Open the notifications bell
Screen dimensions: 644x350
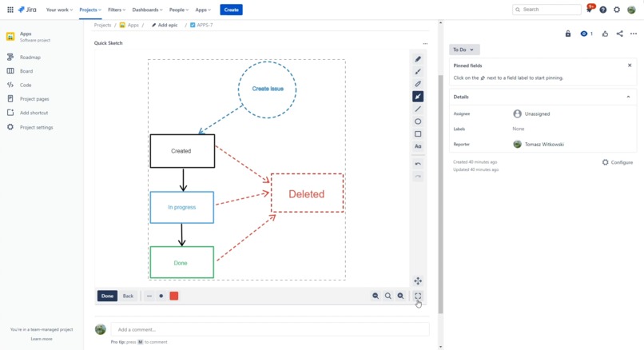click(590, 10)
